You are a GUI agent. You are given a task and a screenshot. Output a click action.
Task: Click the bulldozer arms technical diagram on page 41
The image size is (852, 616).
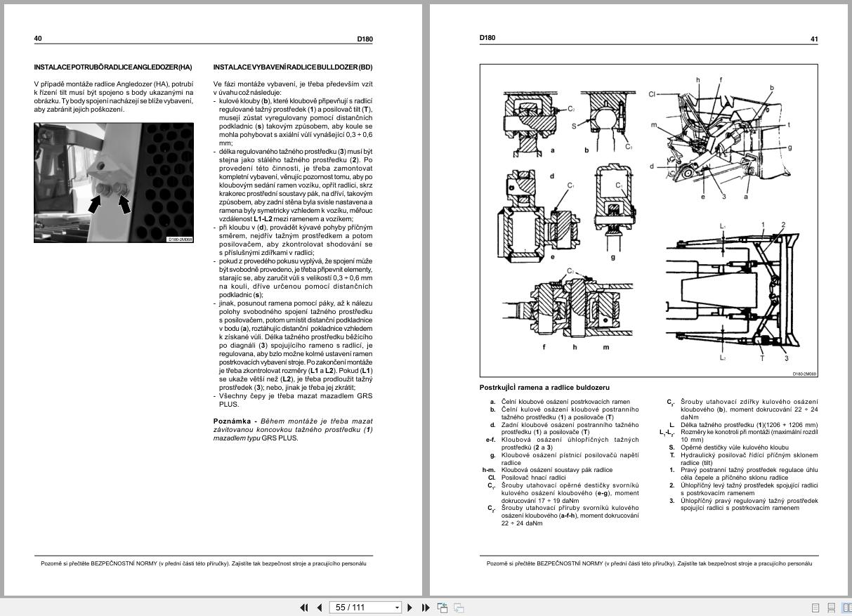click(x=649, y=221)
